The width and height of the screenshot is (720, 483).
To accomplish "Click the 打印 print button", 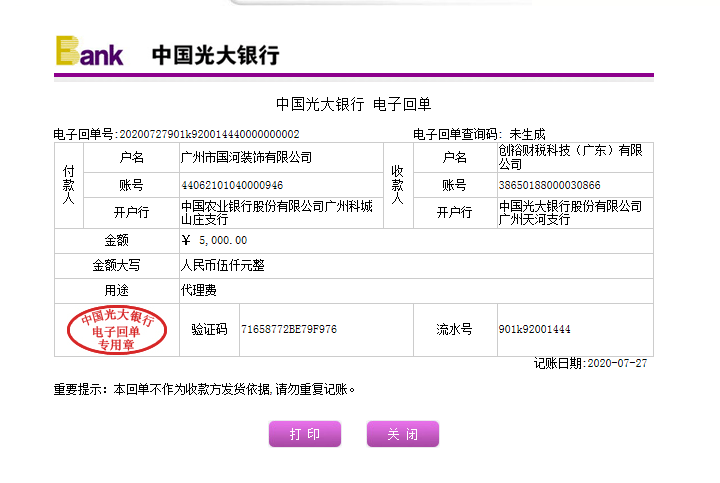I will (x=305, y=434).
